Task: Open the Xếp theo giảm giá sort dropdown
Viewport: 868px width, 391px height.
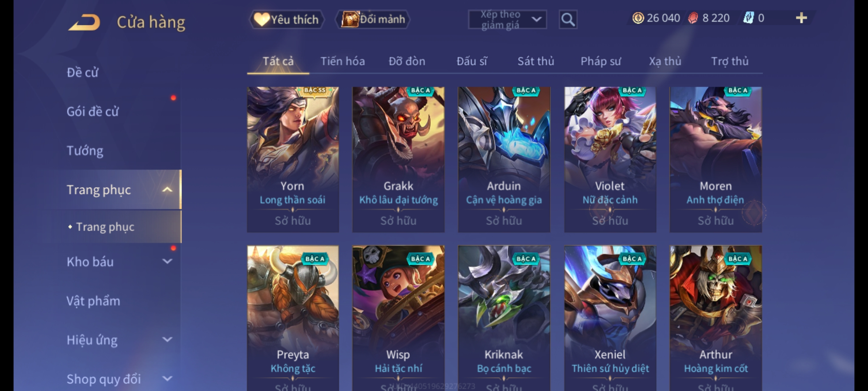Action: pyautogui.click(x=507, y=20)
